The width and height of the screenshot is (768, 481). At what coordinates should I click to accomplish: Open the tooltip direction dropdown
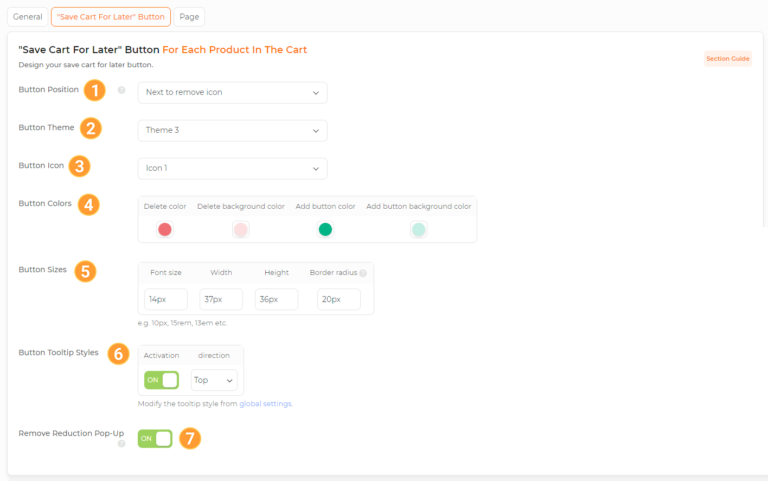click(x=214, y=380)
